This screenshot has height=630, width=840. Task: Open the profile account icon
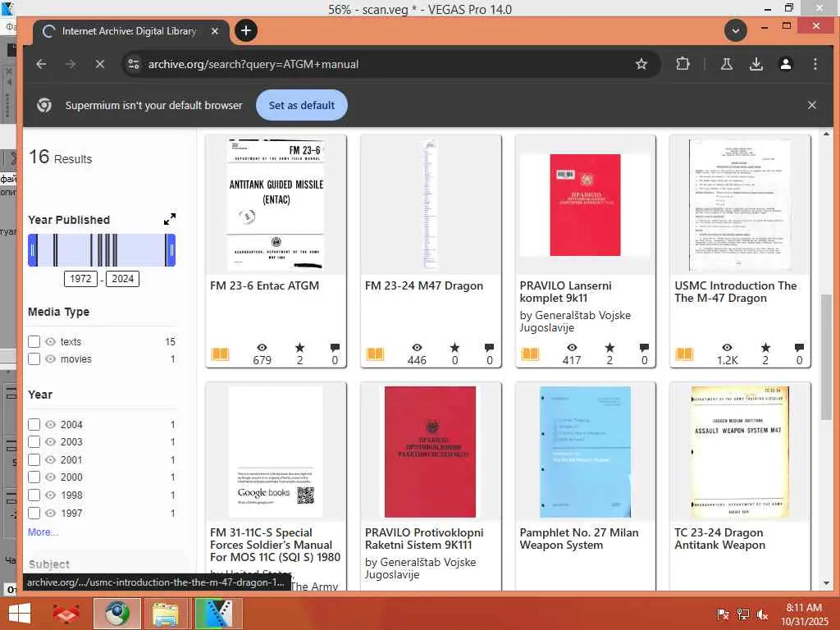785,64
